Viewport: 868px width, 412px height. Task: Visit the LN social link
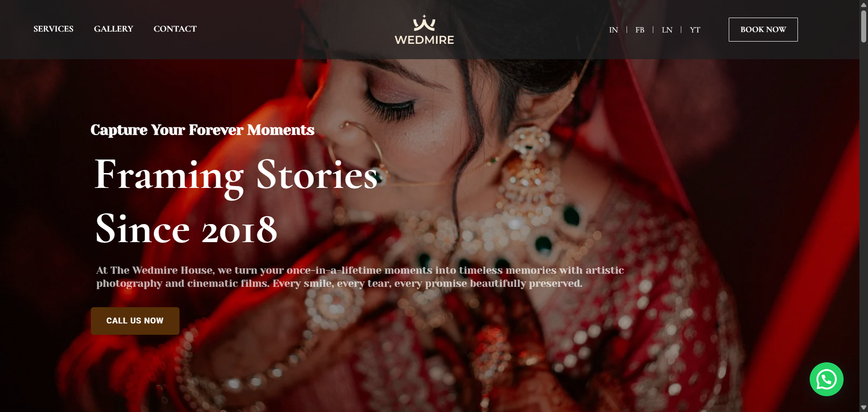667,30
